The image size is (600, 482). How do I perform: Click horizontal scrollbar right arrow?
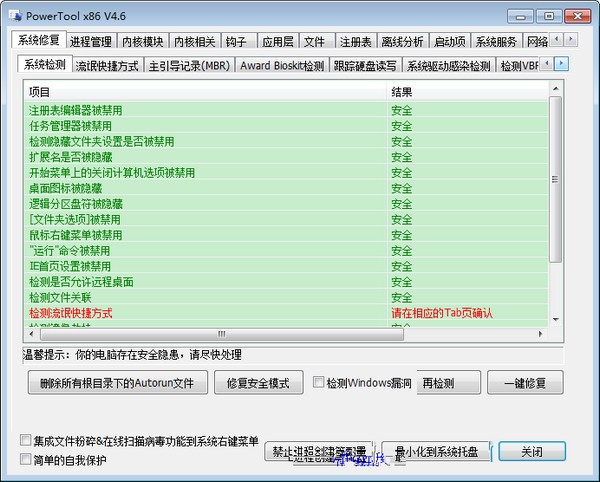540,334
